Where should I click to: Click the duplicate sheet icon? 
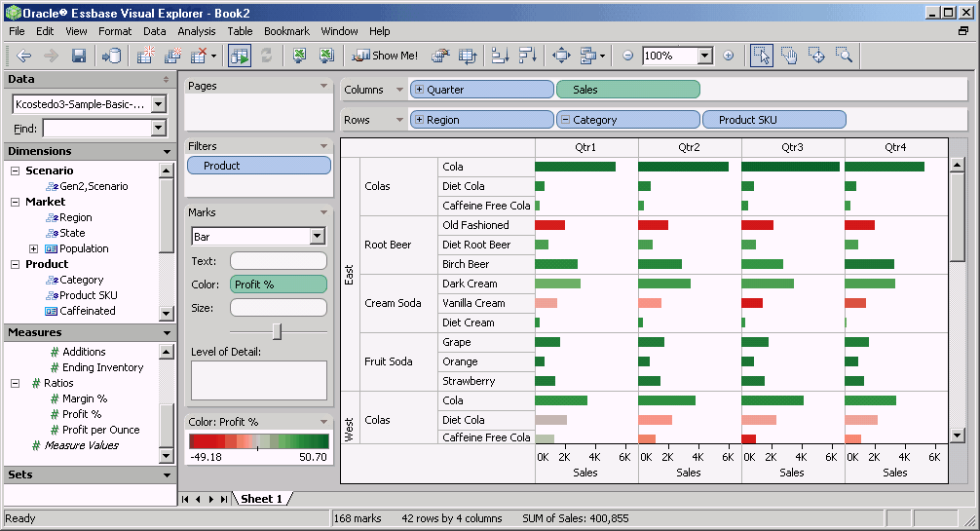point(172,56)
